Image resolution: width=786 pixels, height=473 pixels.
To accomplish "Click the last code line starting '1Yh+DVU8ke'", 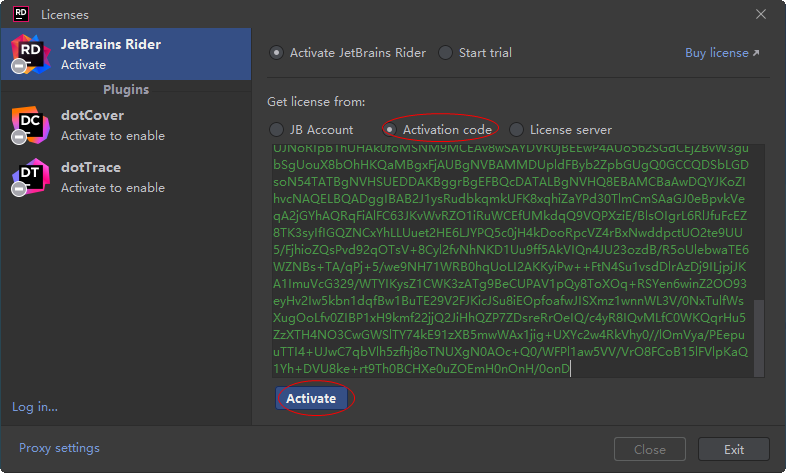I will (422, 369).
